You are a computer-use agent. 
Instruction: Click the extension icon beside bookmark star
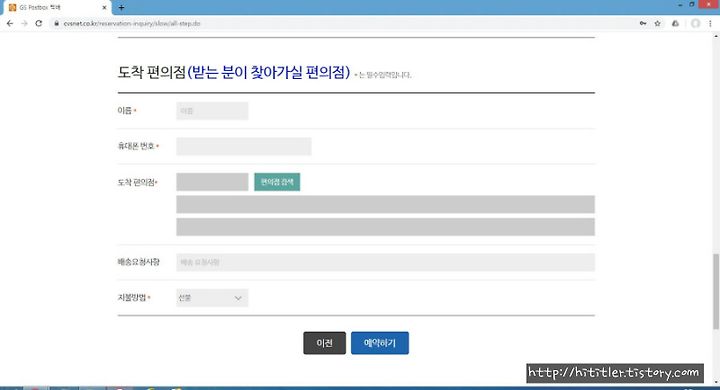pos(675,23)
